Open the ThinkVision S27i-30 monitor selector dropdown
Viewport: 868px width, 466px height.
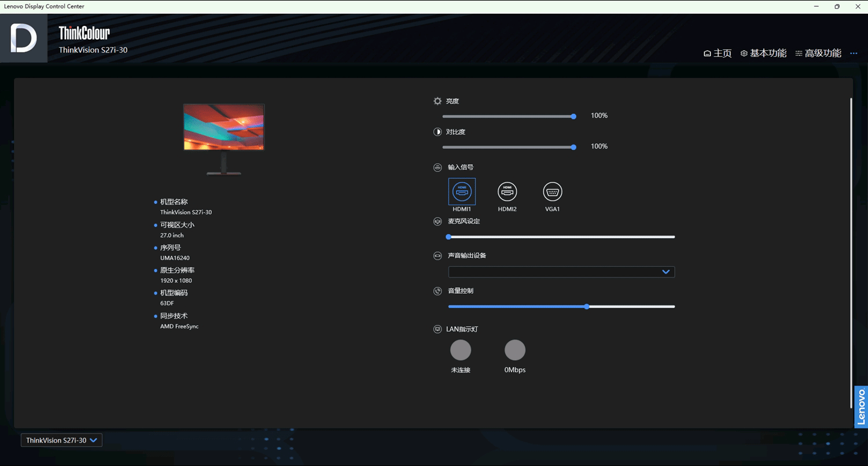(x=61, y=441)
